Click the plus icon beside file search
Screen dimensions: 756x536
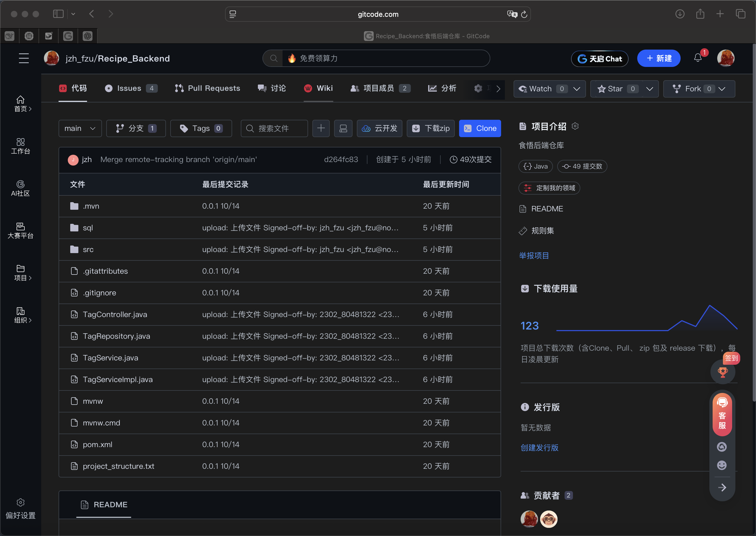pyautogui.click(x=321, y=128)
